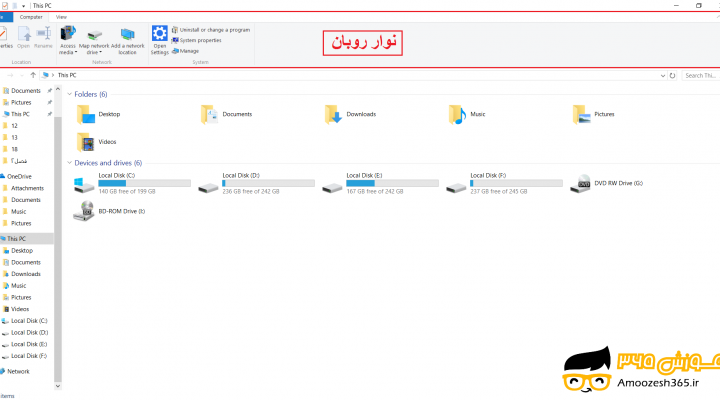Open folder 12 in navigation pane
Image resolution: width=720 pixels, height=400 pixels.
coord(14,126)
